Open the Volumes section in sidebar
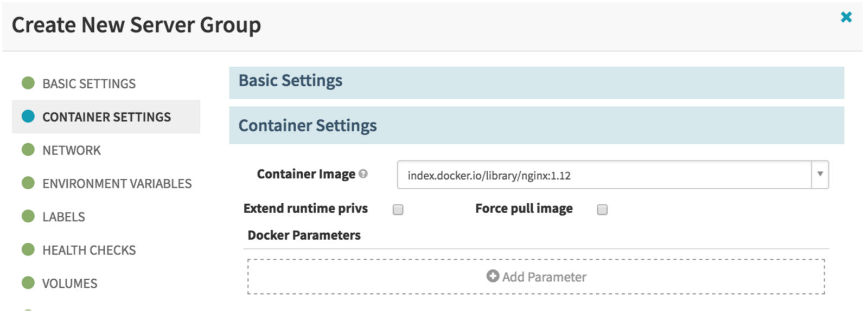Image resolution: width=868 pixels, height=322 pixels. pyautogui.click(x=70, y=284)
